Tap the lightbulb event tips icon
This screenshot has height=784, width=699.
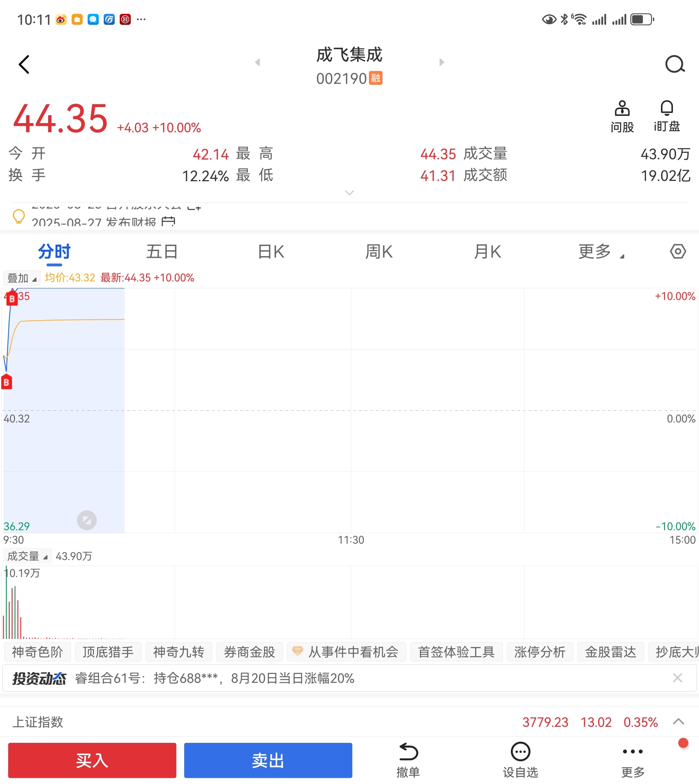pyautogui.click(x=19, y=216)
